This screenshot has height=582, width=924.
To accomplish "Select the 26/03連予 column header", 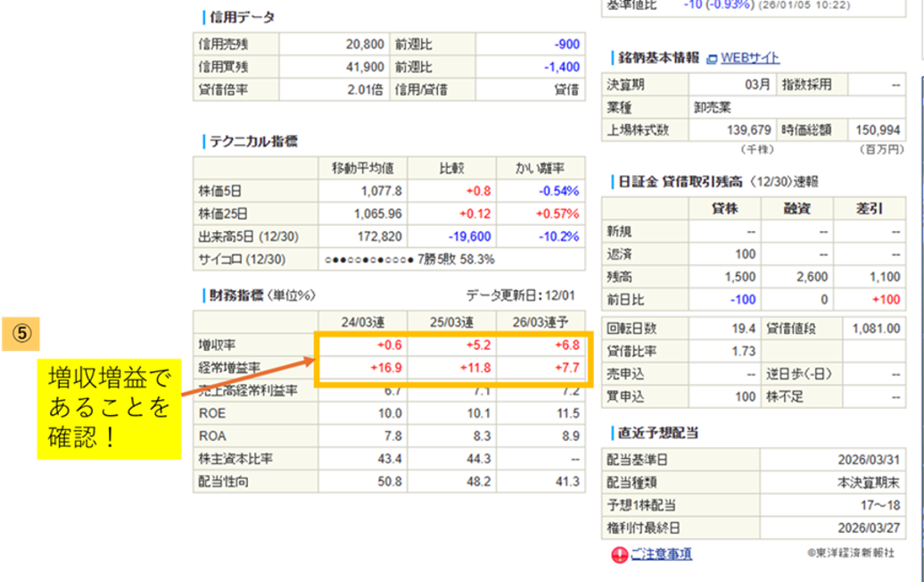I will [540, 321].
